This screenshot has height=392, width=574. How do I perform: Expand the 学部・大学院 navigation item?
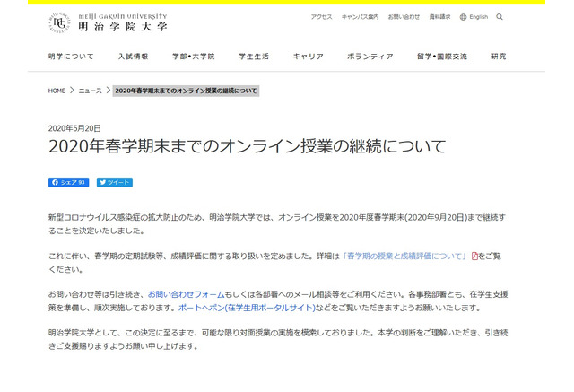point(193,57)
